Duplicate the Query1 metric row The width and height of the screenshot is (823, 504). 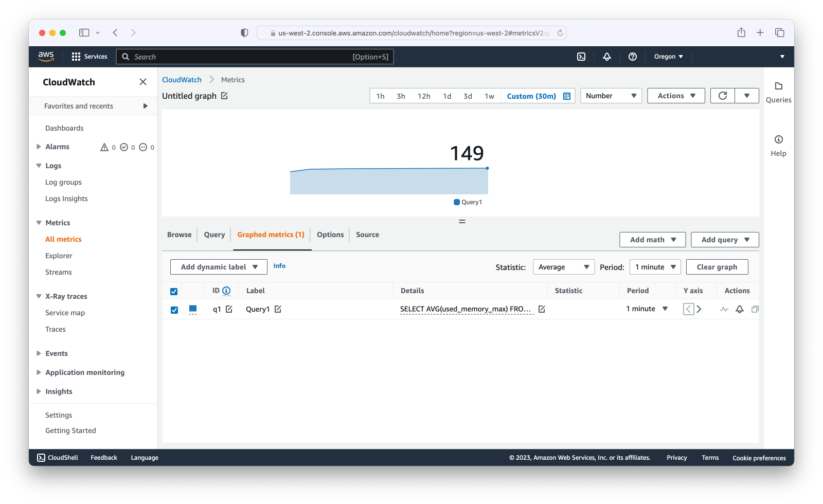point(755,309)
